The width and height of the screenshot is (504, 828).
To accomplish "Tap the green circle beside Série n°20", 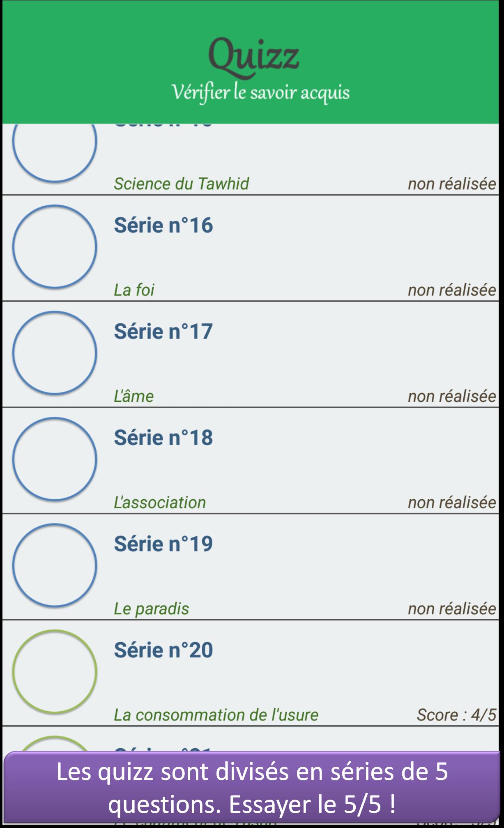I will [x=55, y=671].
